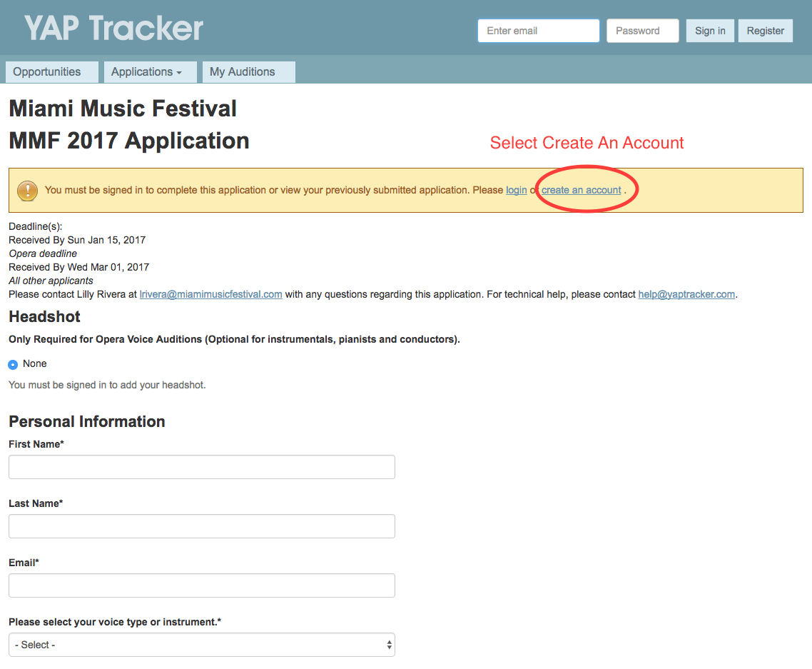Open the help@yaptracker.com link
This screenshot has height=669, width=812.
point(686,294)
